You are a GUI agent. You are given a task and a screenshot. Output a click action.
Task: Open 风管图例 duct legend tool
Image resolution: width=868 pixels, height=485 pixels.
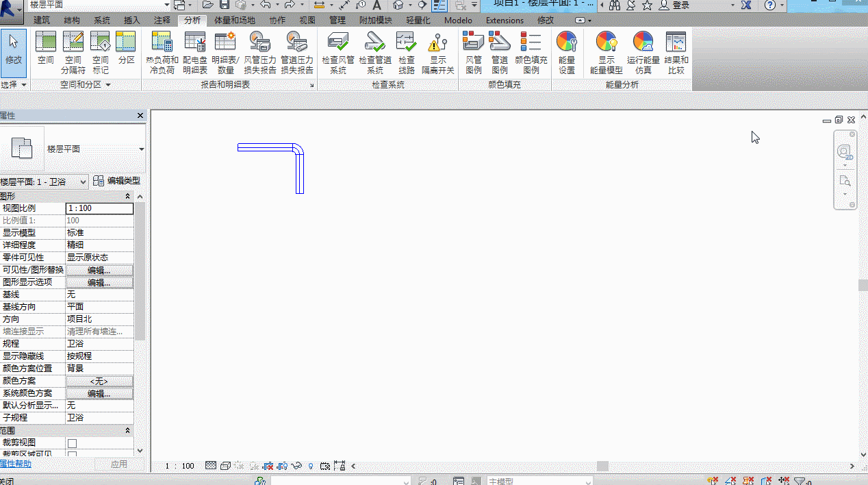click(474, 52)
